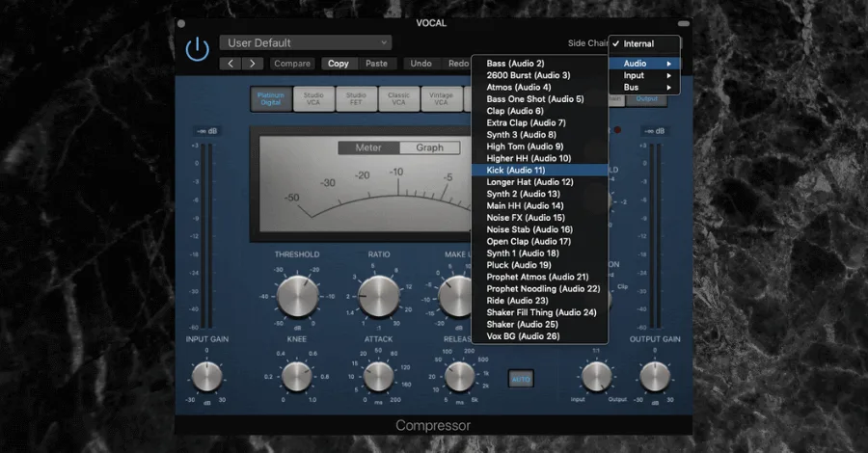Choose Main HH (Audio 14)
This screenshot has height=453, width=868.
[x=539, y=205]
